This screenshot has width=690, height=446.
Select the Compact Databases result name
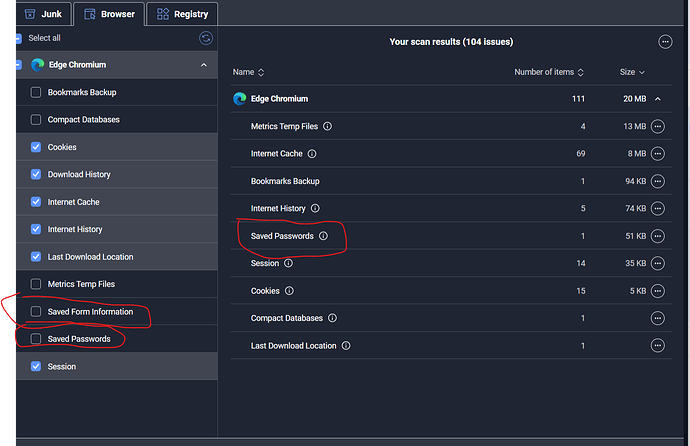coord(286,318)
